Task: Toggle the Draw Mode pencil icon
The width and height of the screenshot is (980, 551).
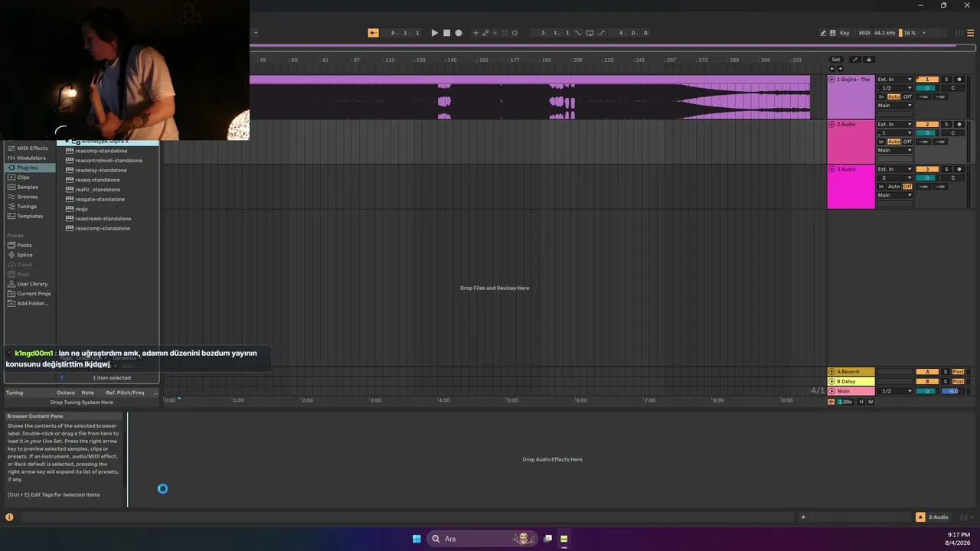Action: click(823, 33)
